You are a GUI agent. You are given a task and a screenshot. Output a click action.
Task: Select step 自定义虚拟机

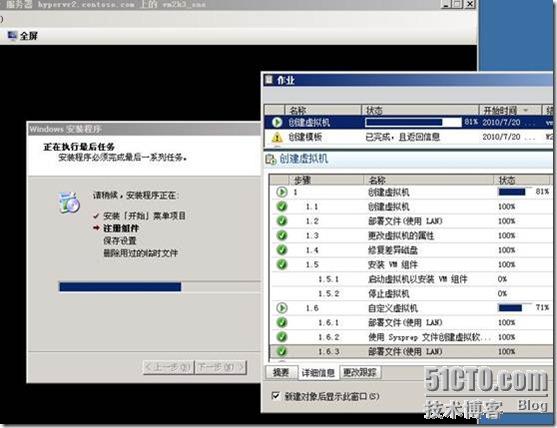click(x=393, y=308)
